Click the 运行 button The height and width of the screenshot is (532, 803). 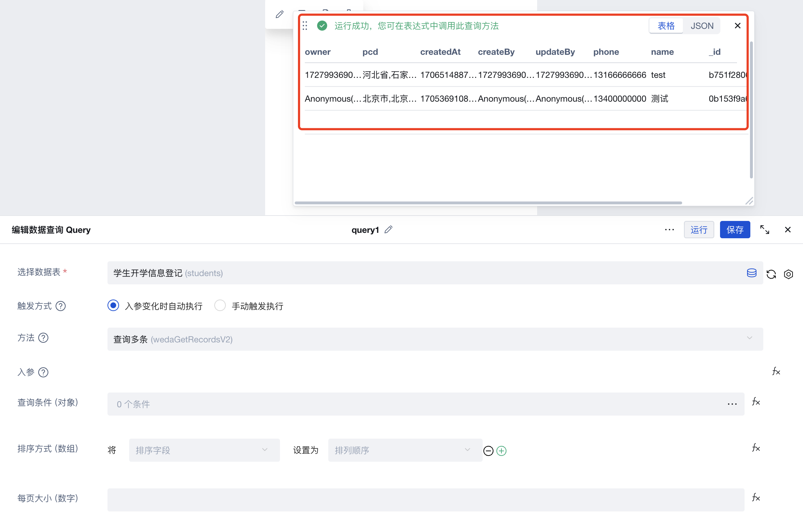[x=699, y=230]
